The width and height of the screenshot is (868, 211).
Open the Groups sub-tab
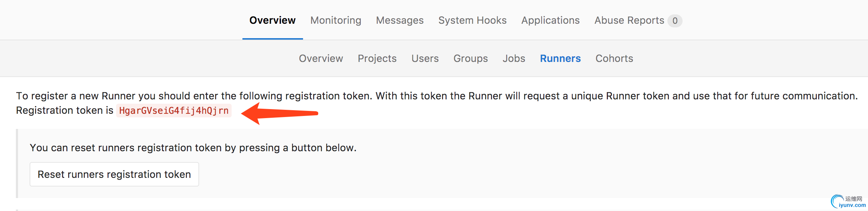[470, 58]
